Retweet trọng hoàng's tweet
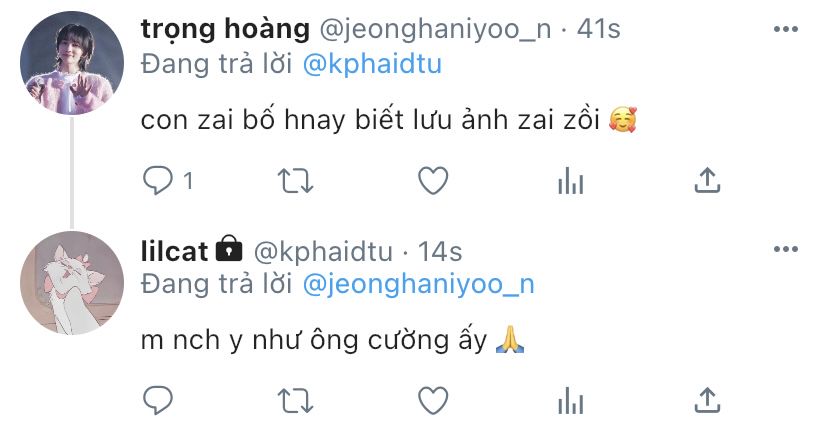The height and width of the screenshot is (427, 828). (x=295, y=181)
